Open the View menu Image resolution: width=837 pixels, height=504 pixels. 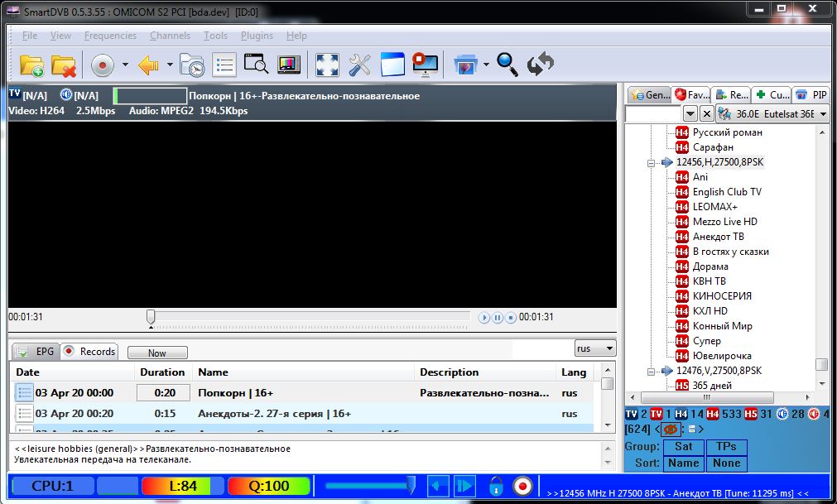61,36
